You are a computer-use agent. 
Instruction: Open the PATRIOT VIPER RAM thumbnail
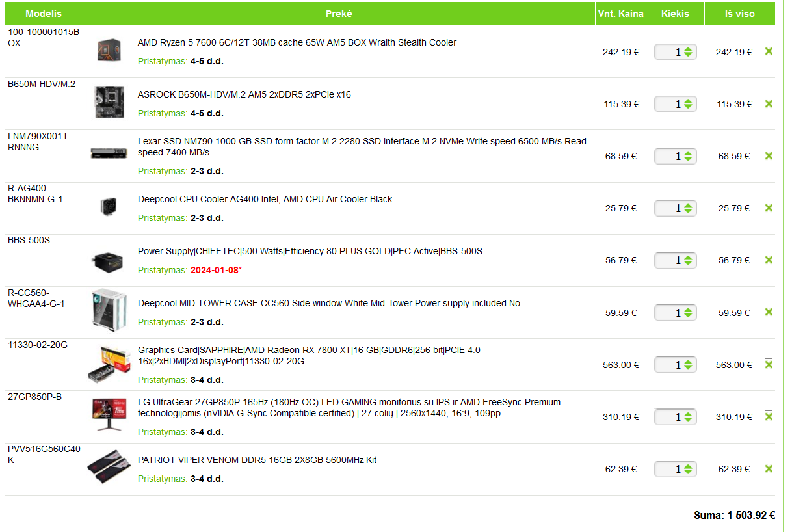(x=109, y=468)
